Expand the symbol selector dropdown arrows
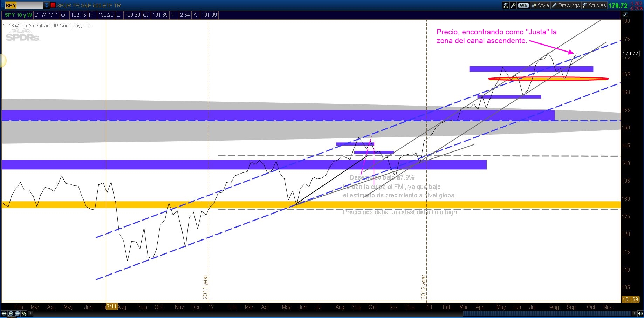Screen dimensions: 644x318 coord(47,5)
